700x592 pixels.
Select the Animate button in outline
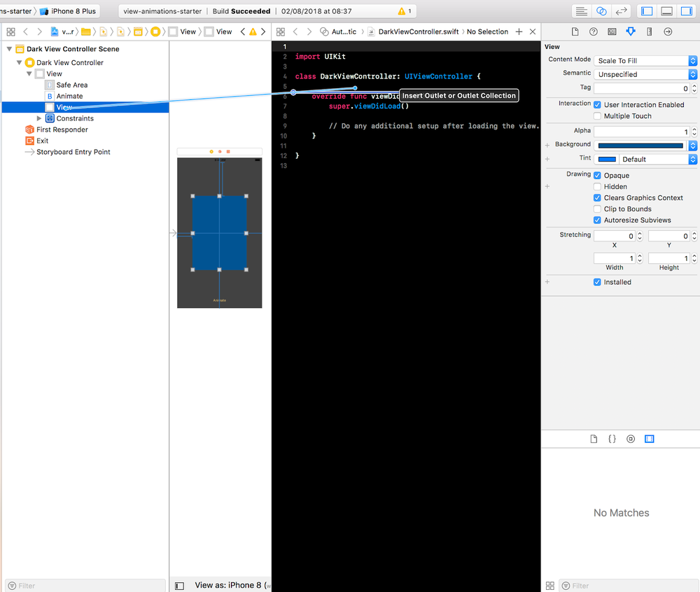point(69,96)
